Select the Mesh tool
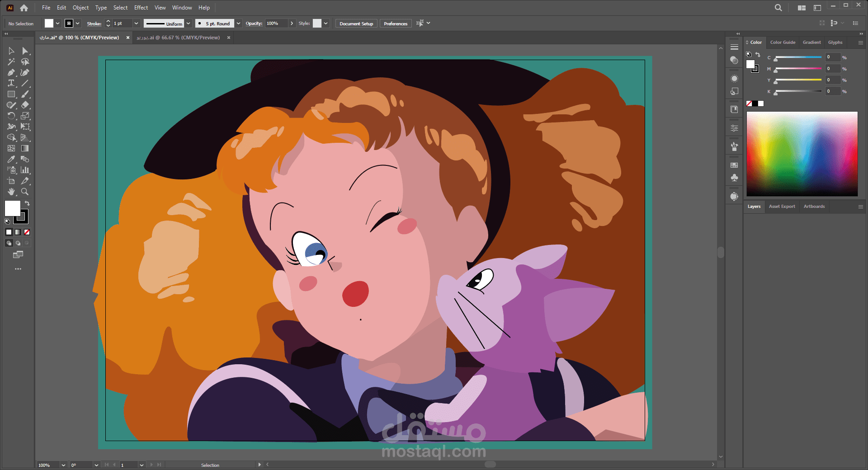Viewport: 868px width, 470px height. 11,149
